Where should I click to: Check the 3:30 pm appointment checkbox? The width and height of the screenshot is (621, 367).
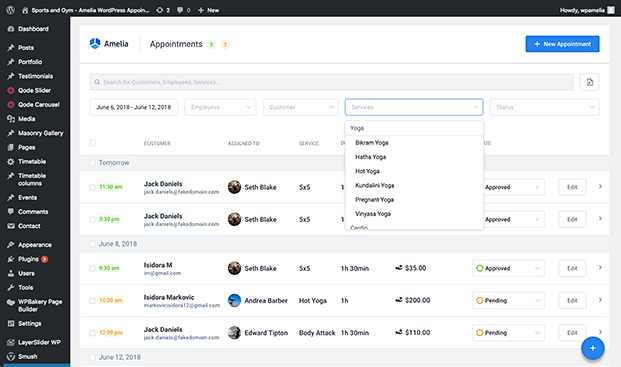(x=92, y=219)
